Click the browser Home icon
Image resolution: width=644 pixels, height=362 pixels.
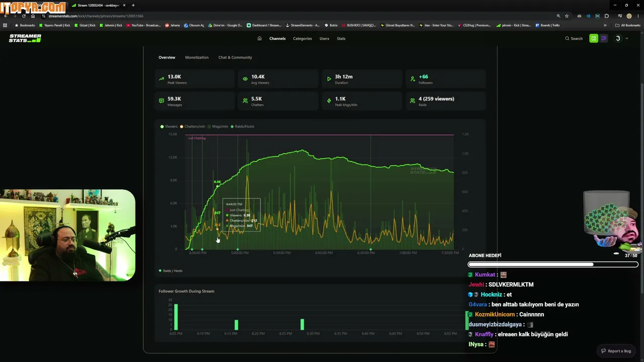(x=33, y=16)
